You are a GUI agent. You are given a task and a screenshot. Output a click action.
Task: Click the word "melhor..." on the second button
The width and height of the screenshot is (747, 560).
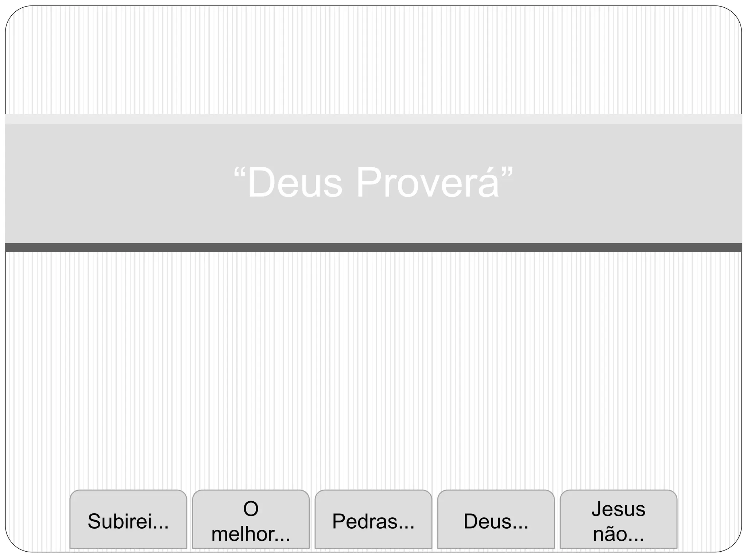(251, 534)
